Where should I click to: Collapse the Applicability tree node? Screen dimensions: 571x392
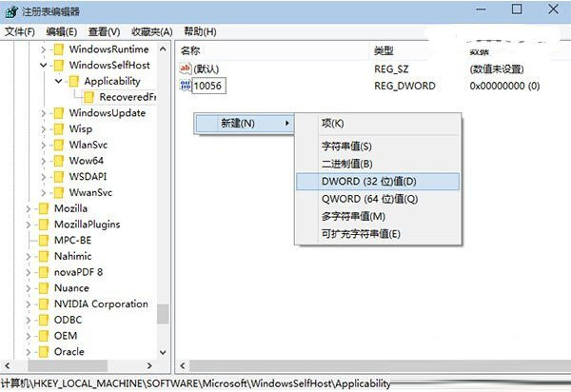(x=59, y=82)
